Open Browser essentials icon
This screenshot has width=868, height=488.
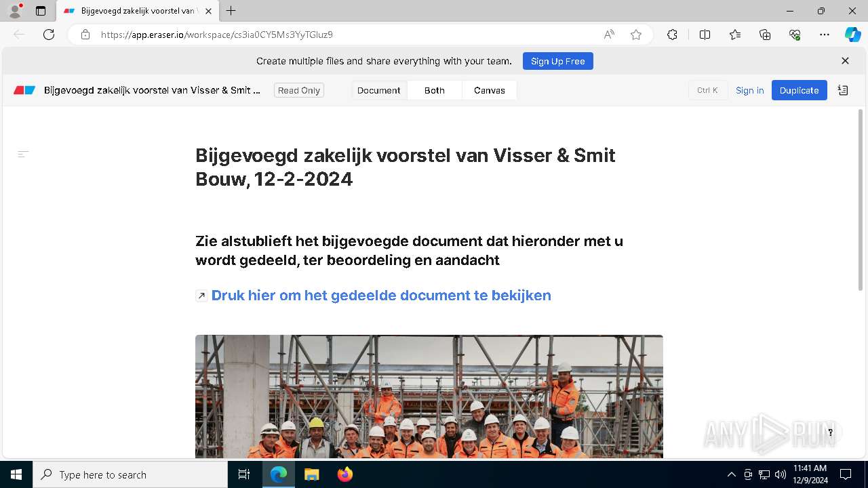(795, 35)
